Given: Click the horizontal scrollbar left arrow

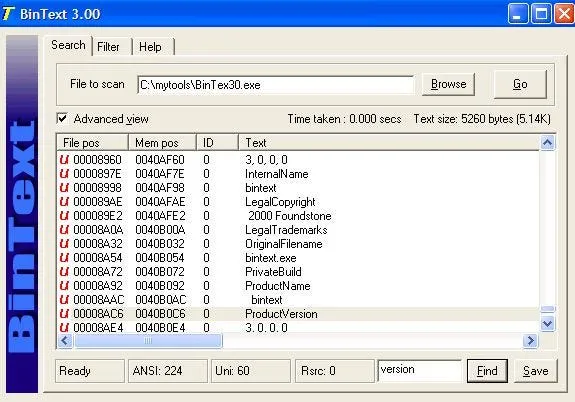Looking at the screenshot, I should [65, 341].
